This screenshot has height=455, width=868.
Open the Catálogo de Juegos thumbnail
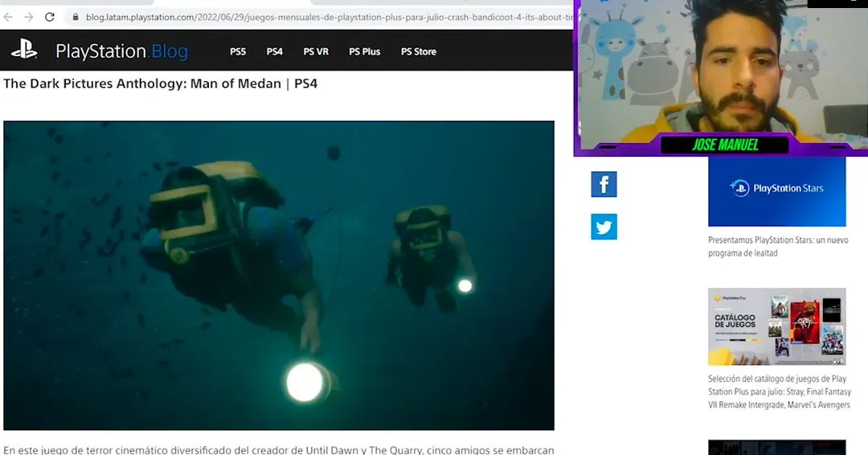click(x=776, y=326)
